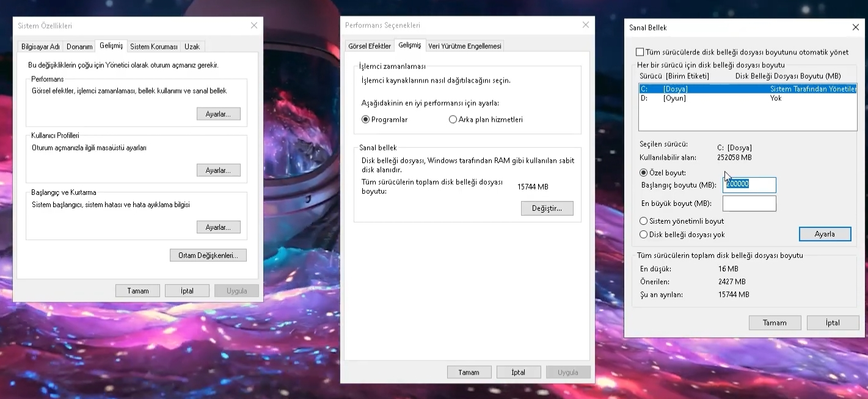The image size is (868, 399).
Task: Click the En düşük 16 MB value
Action: [x=728, y=269]
